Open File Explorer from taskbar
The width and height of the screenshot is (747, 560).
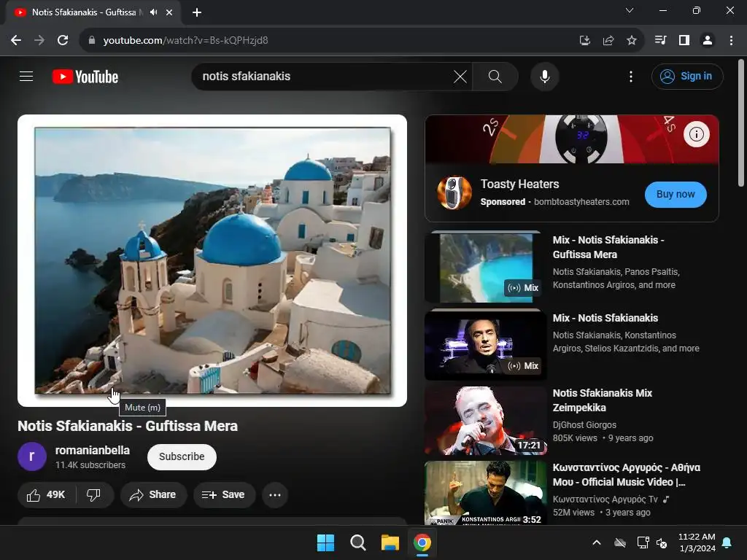tap(390, 542)
